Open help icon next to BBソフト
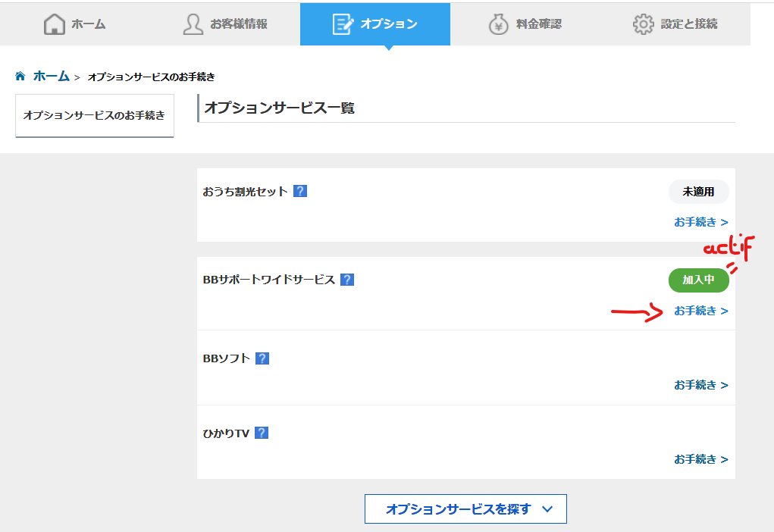 point(262,358)
